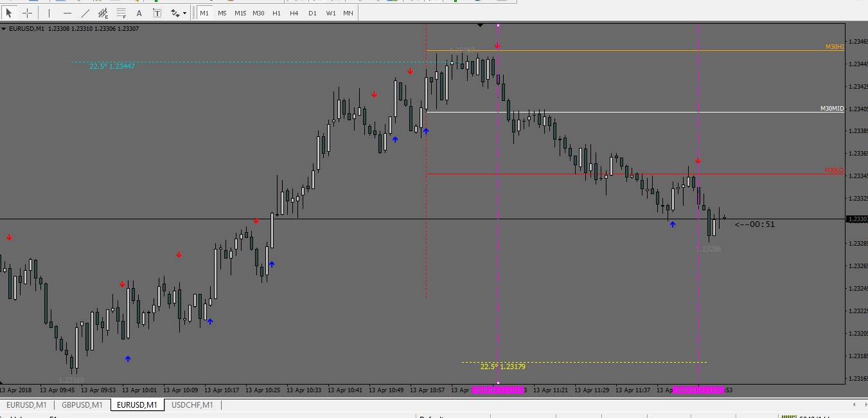Grab the chart shift triangle marker

(480, 25)
